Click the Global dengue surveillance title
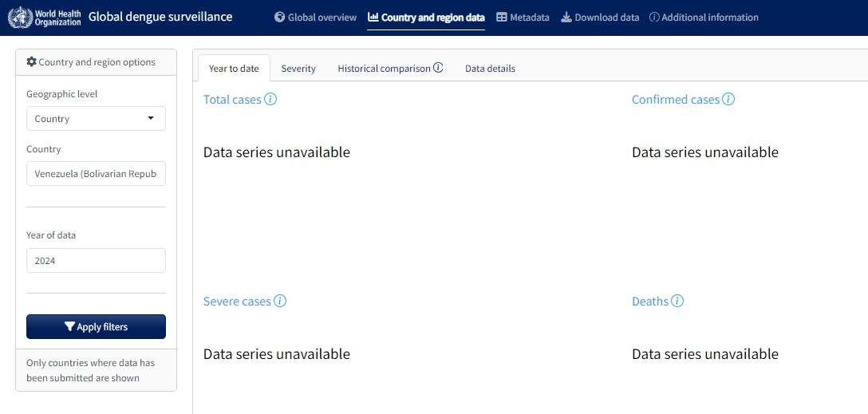 (160, 17)
